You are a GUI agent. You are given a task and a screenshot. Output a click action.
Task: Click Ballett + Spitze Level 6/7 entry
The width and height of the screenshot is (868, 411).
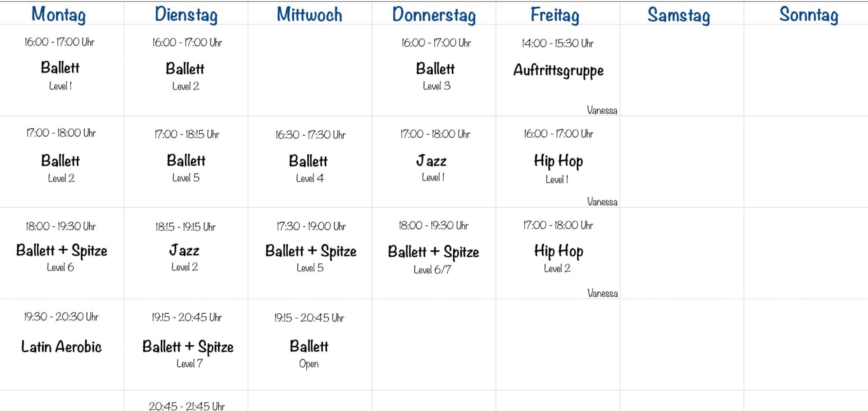tap(433, 252)
